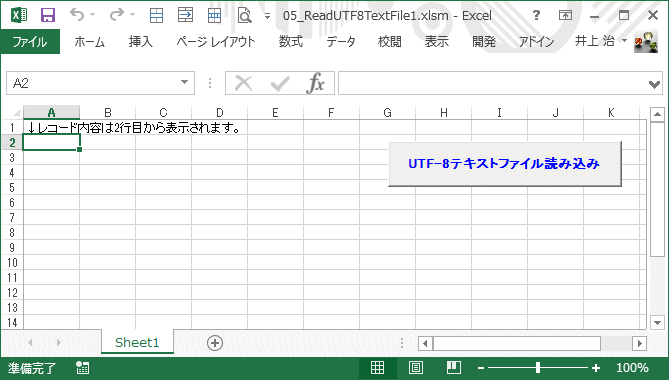Add a new sheet with the plus icon

click(x=215, y=343)
